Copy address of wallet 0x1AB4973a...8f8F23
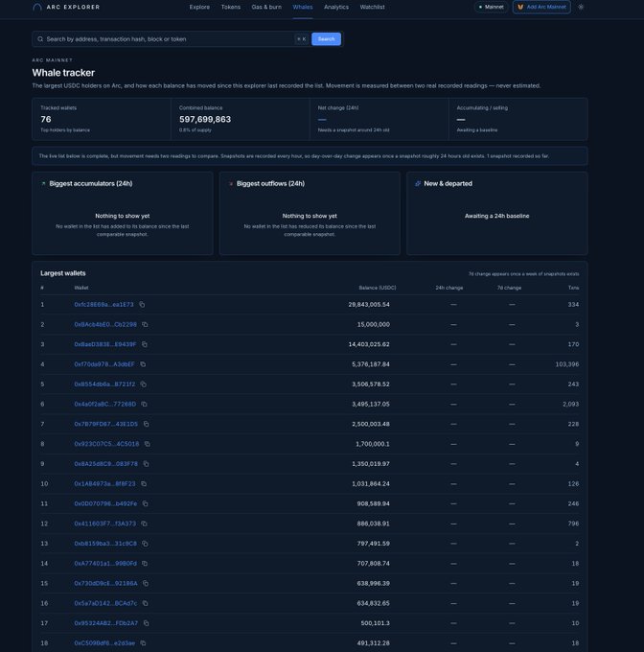The width and height of the screenshot is (644, 652). 144,483
